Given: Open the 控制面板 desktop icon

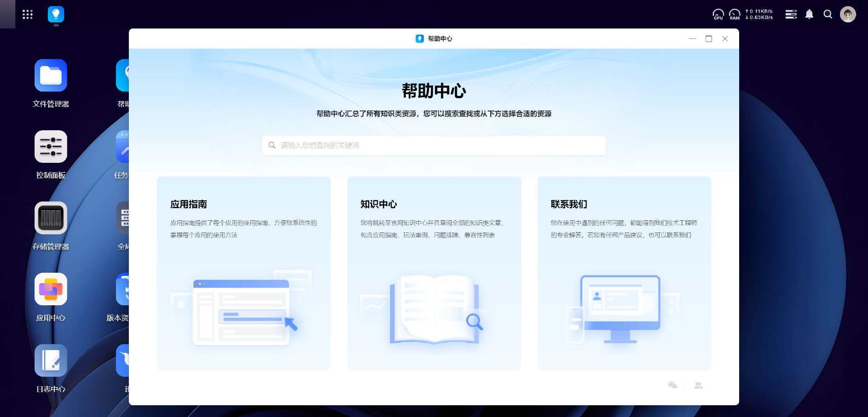Looking at the screenshot, I should point(51,147).
